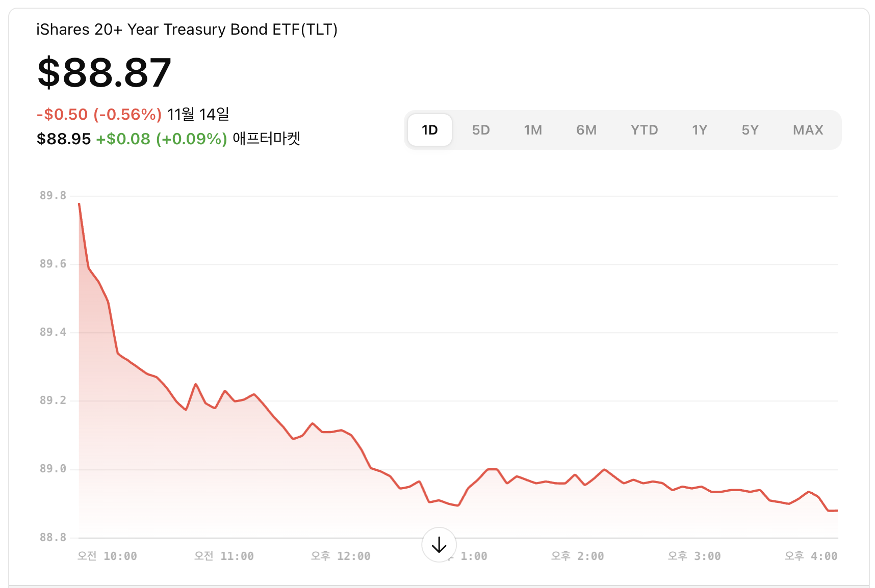This screenshot has width=875, height=588.
Task: Click the iShares 20+ Year Treasury Bond ETF title
Action: click(x=187, y=30)
